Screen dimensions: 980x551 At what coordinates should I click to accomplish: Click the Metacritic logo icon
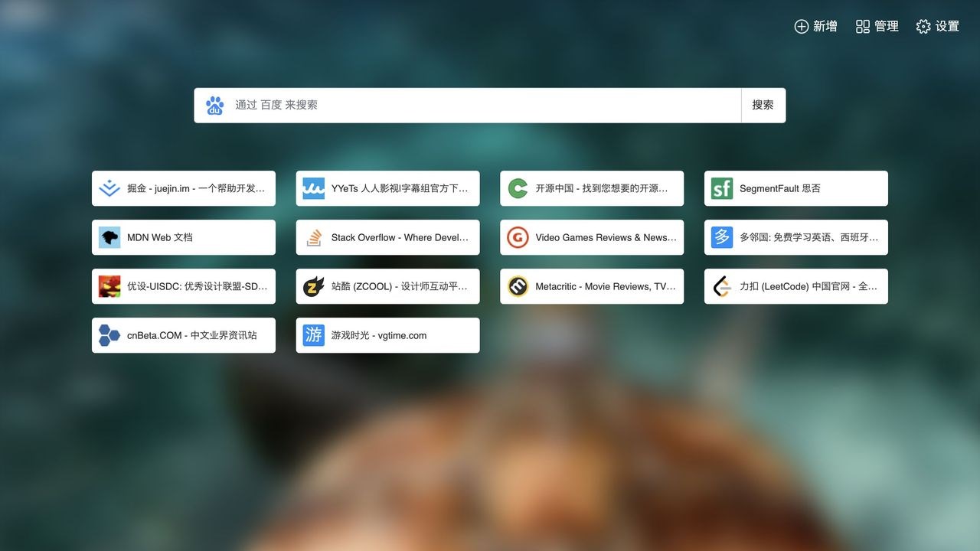[518, 286]
